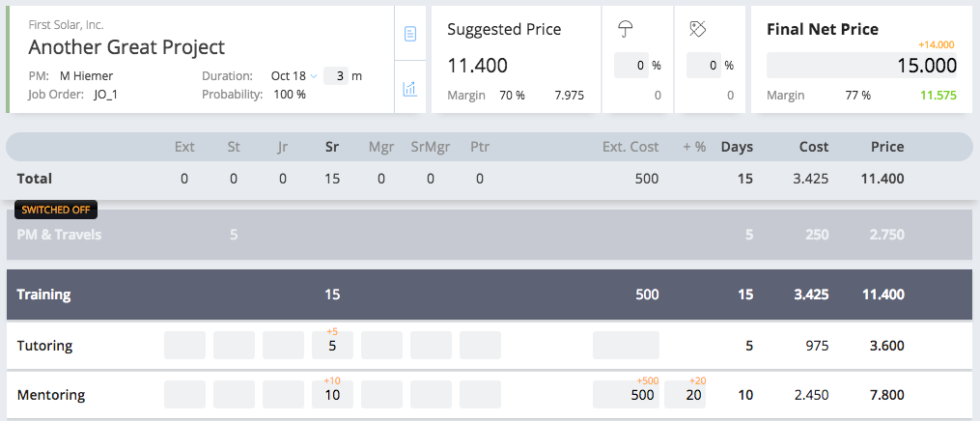Click the Another Great Project title
This screenshot has height=421, width=980.
(126, 47)
